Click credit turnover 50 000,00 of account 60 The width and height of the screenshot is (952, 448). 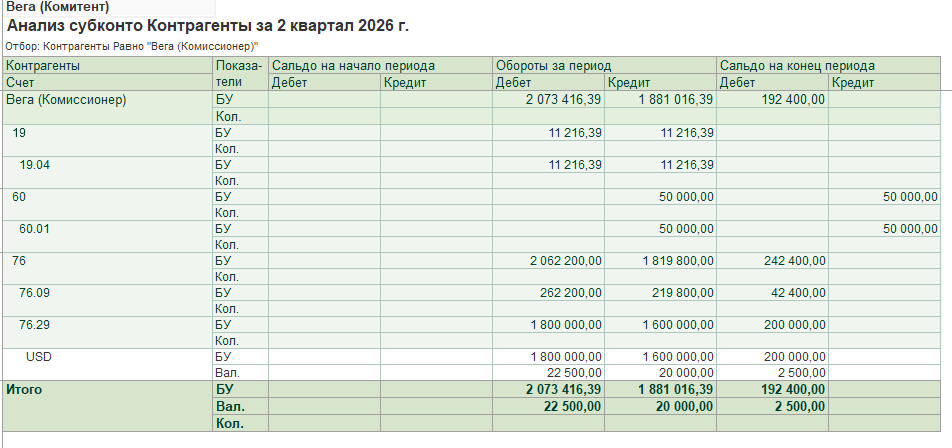click(686, 197)
